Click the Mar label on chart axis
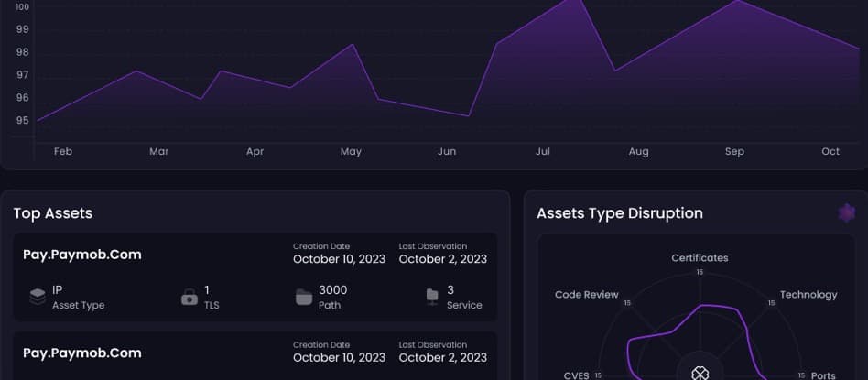 pyautogui.click(x=159, y=152)
